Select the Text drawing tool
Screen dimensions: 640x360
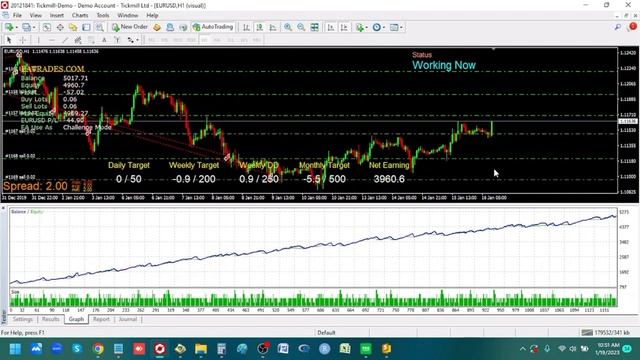[x=104, y=40]
